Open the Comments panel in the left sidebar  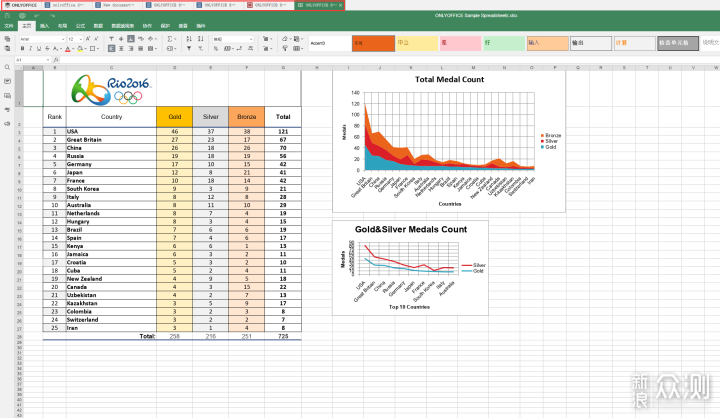click(x=7, y=81)
